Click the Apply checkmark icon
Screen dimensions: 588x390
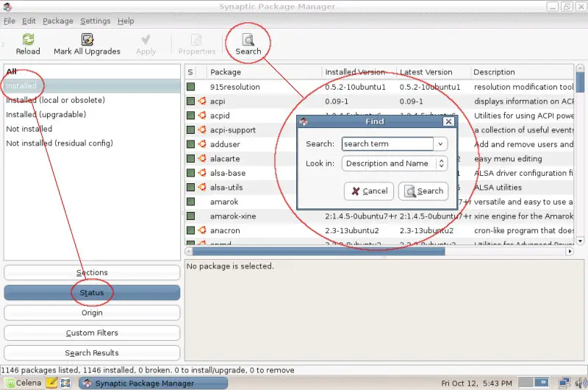tap(146, 40)
